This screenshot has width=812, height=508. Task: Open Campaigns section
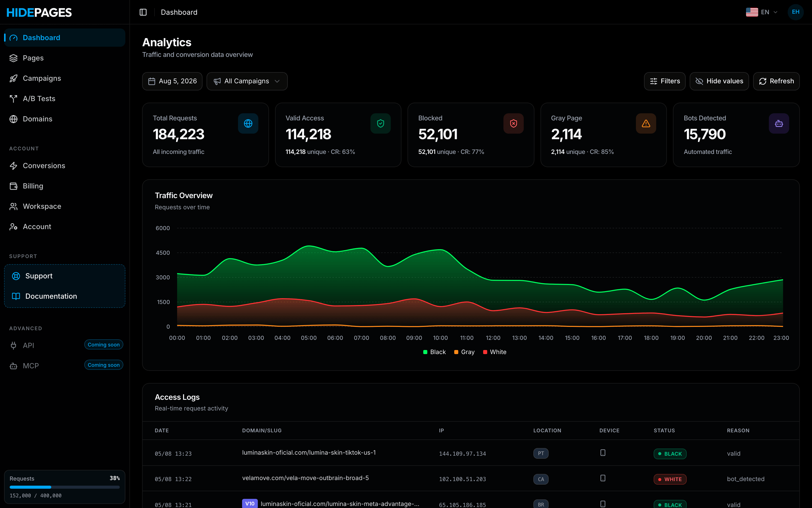click(x=64, y=78)
